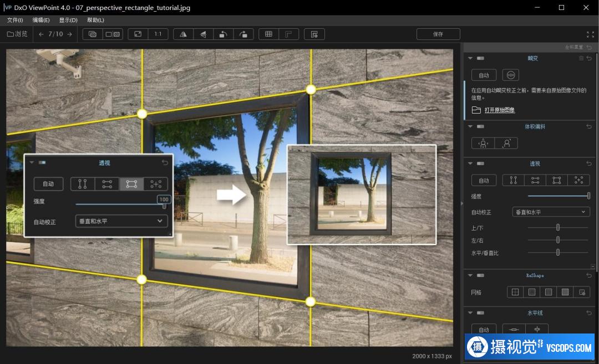This screenshot has height=364, width=599.
Task: Click 自动 in right panel 透视 section
Action: (x=484, y=180)
